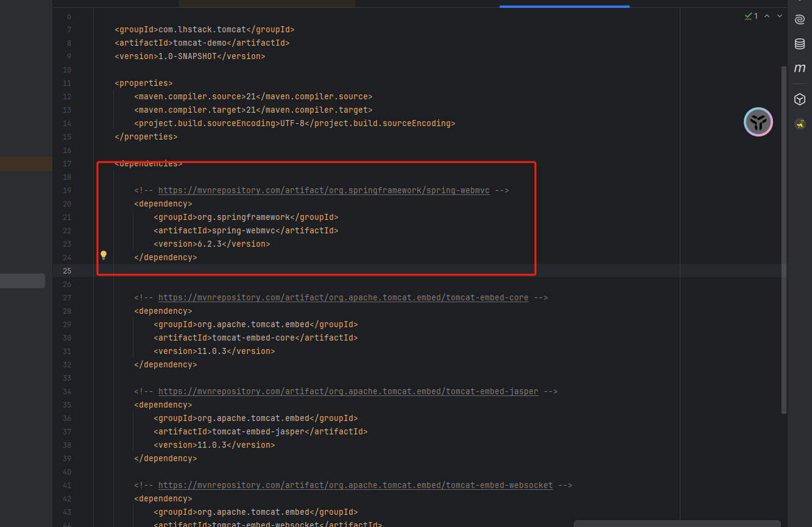
Task: Click the opening dependencies tag on line 17
Action: click(148, 164)
